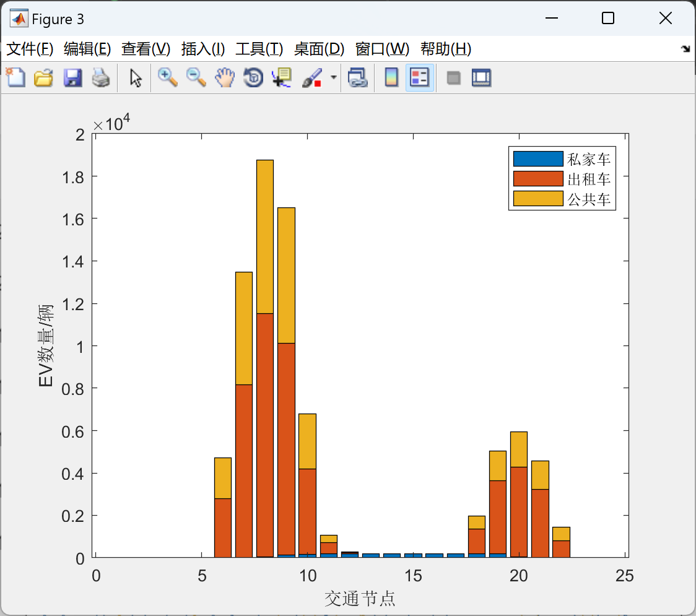Select the Edit Plot arrow tool

(136, 77)
